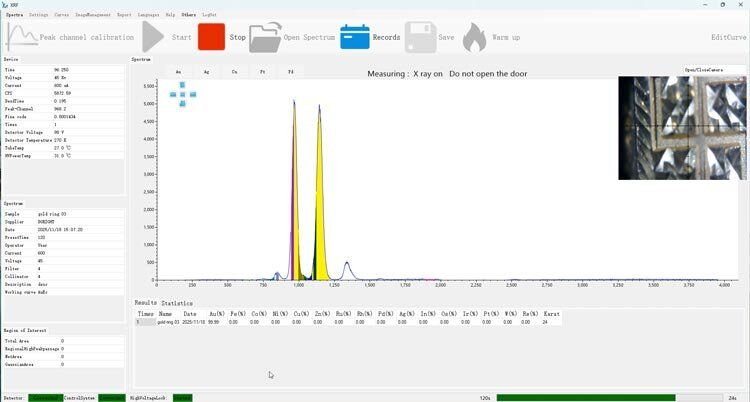The image size is (750, 402).
Task: Toggle the Open/CloseCamera button
Action: tap(703, 70)
